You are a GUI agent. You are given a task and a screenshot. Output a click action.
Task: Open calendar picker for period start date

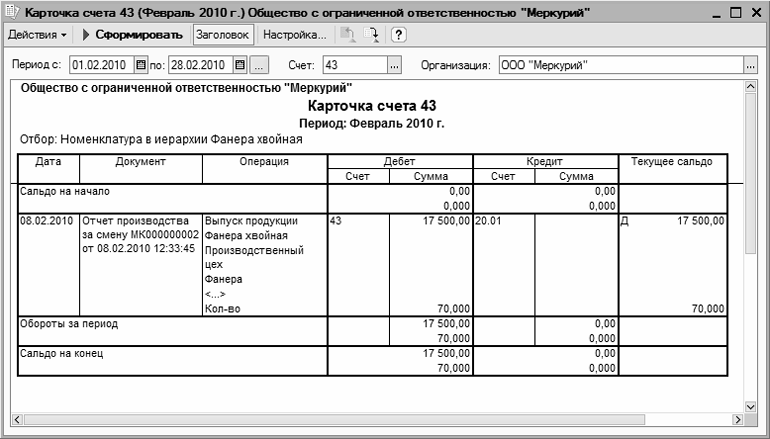point(141,65)
